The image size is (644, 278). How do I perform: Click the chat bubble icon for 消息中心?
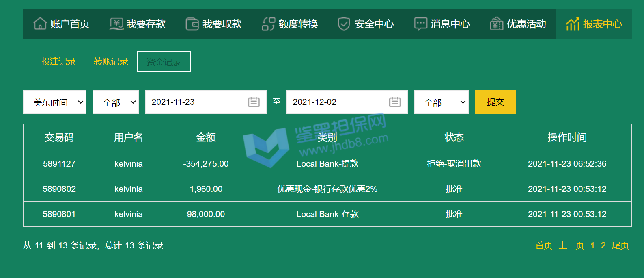click(420, 24)
